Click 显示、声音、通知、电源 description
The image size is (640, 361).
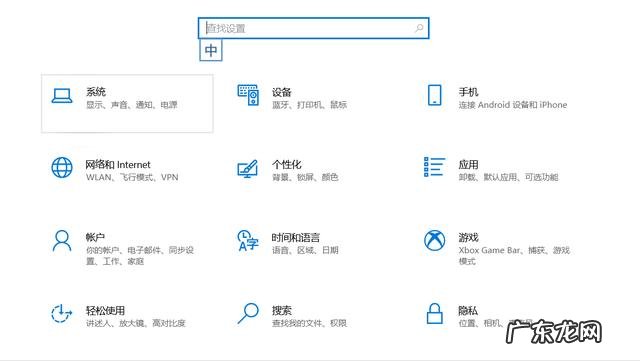point(131,105)
